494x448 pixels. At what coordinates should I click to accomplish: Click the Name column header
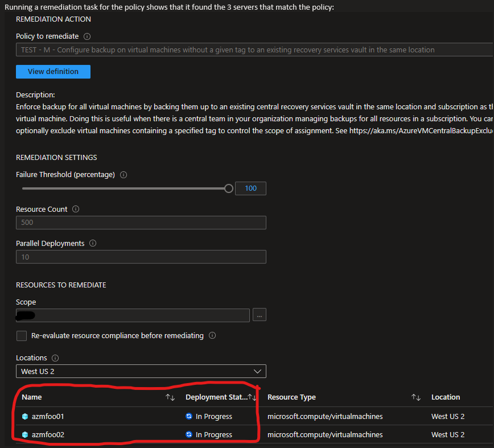32,397
